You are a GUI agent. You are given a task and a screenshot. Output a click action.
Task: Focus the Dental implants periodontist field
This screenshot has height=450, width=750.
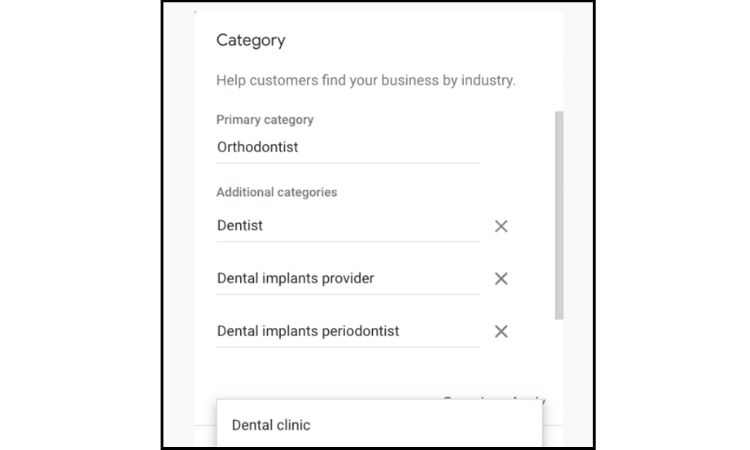pyautogui.click(x=347, y=332)
